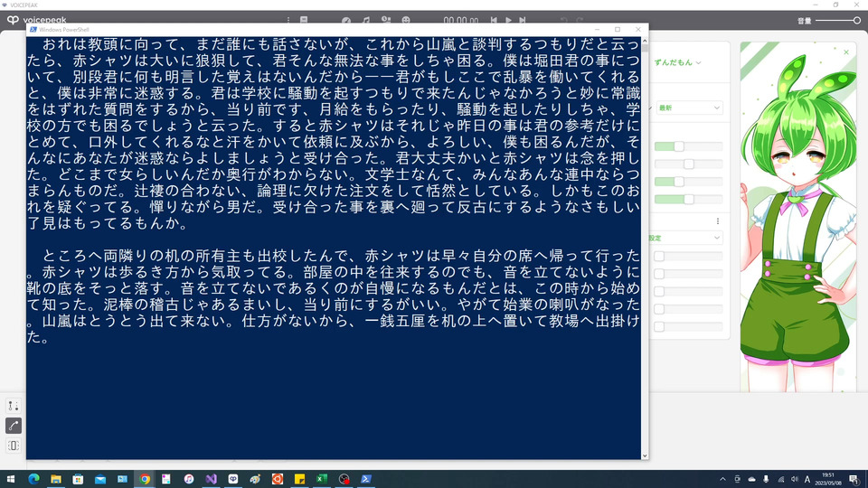
Task: Switch to VOICEPEAK taskbar icon
Action: (x=233, y=479)
